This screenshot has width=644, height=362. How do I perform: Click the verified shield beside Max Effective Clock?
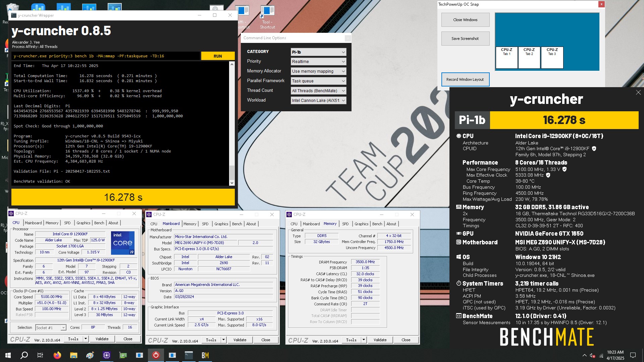point(548,175)
